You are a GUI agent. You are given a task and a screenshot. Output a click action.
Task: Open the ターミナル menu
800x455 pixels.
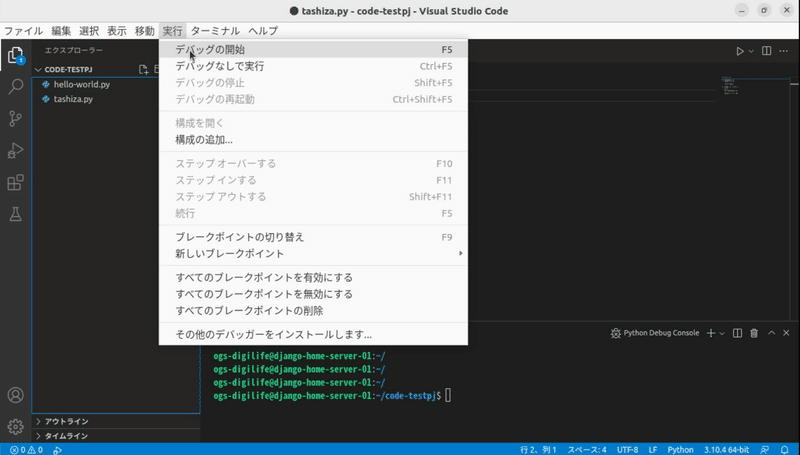[215, 31]
